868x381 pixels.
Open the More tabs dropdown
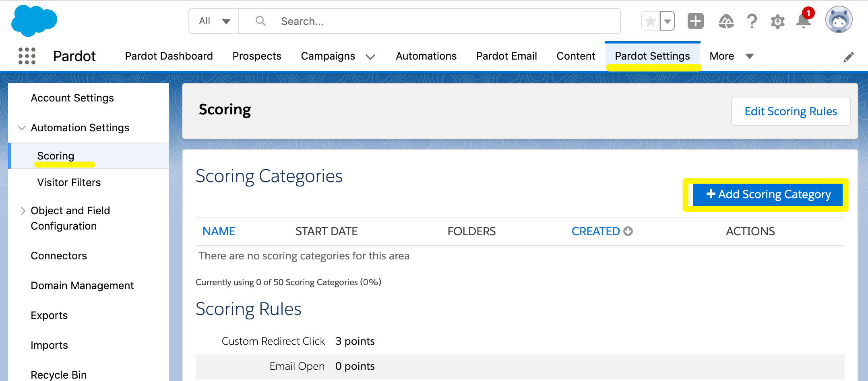(731, 56)
